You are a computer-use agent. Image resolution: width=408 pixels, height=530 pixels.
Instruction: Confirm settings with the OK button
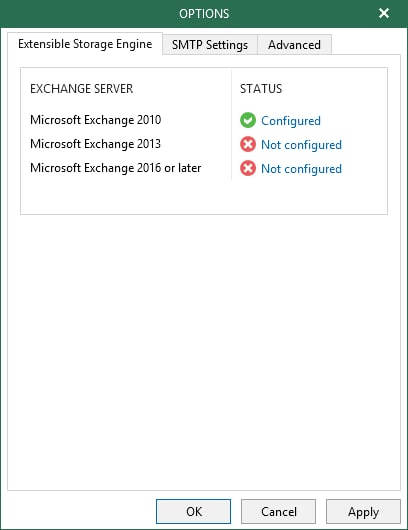193,511
